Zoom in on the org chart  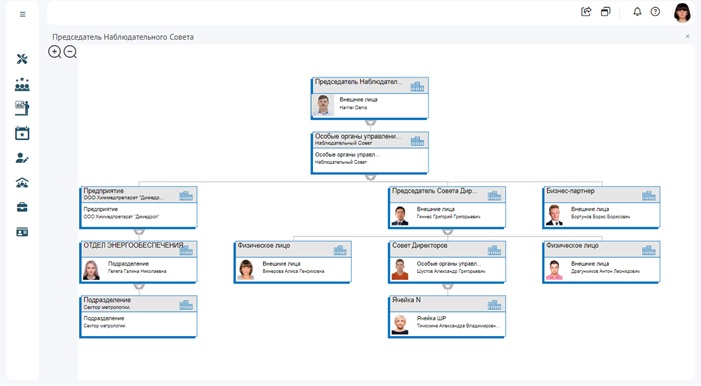55,52
